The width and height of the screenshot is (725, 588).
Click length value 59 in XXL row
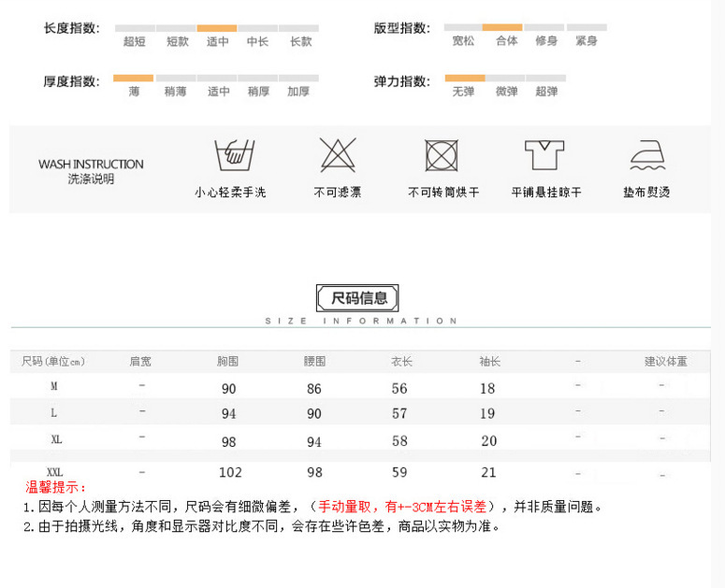coord(399,472)
